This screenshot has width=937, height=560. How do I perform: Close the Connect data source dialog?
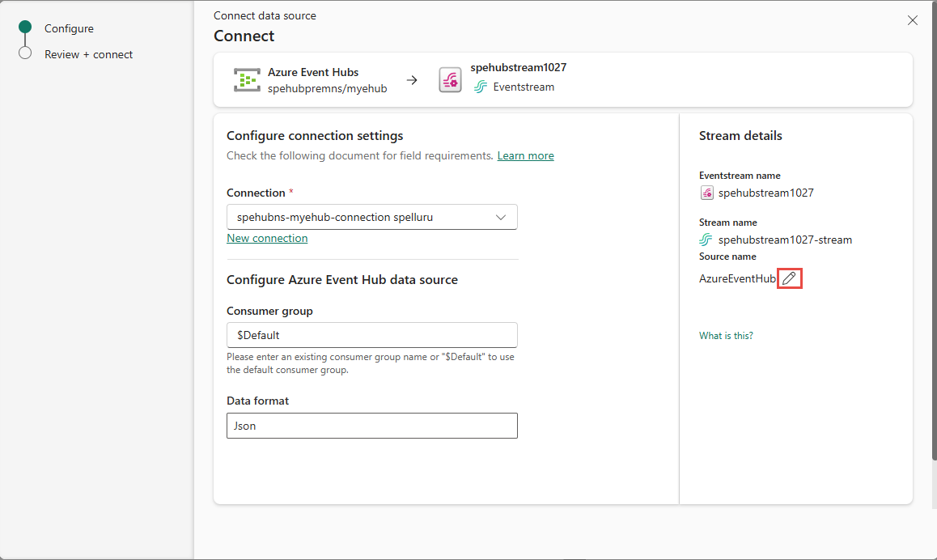913,20
